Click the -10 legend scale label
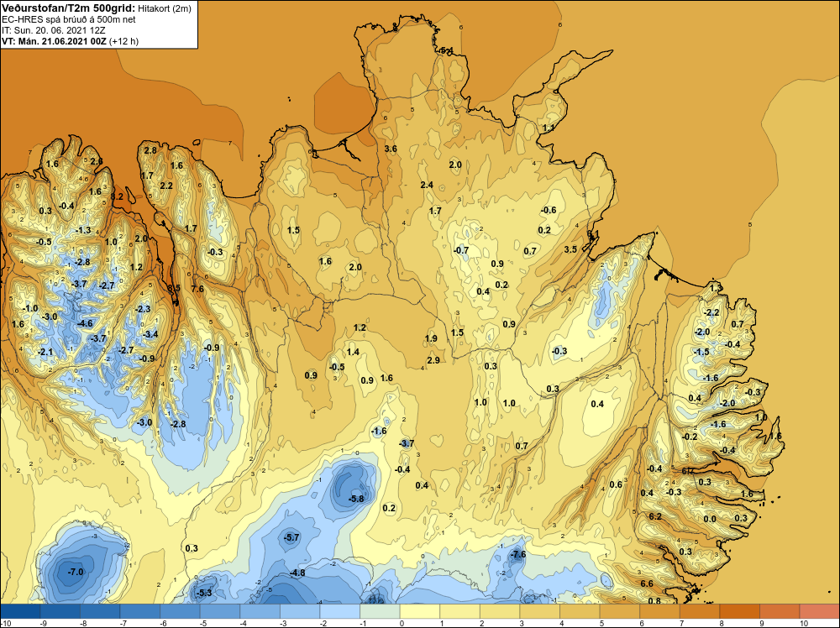 pos(5,623)
